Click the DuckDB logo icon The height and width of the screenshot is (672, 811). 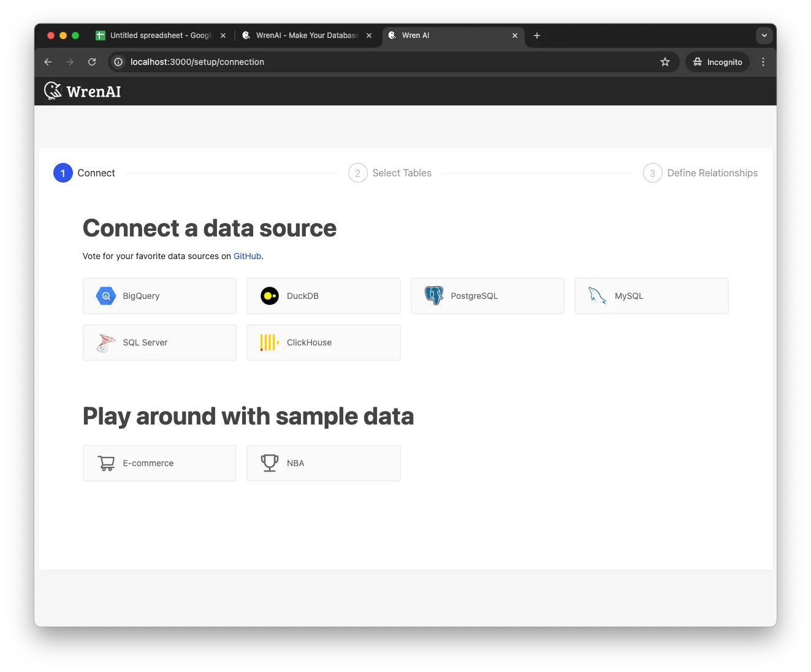click(270, 296)
